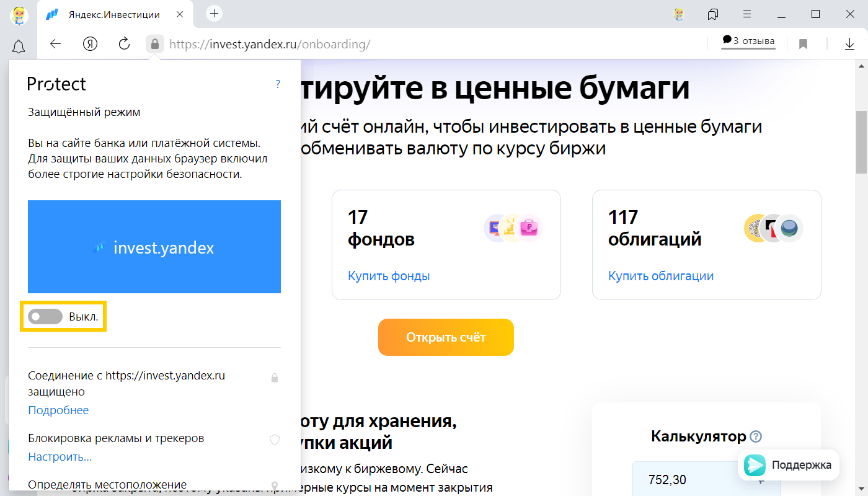This screenshot has width=868, height=496.
Task: Click the Открыть счёт button
Action: 446,337
